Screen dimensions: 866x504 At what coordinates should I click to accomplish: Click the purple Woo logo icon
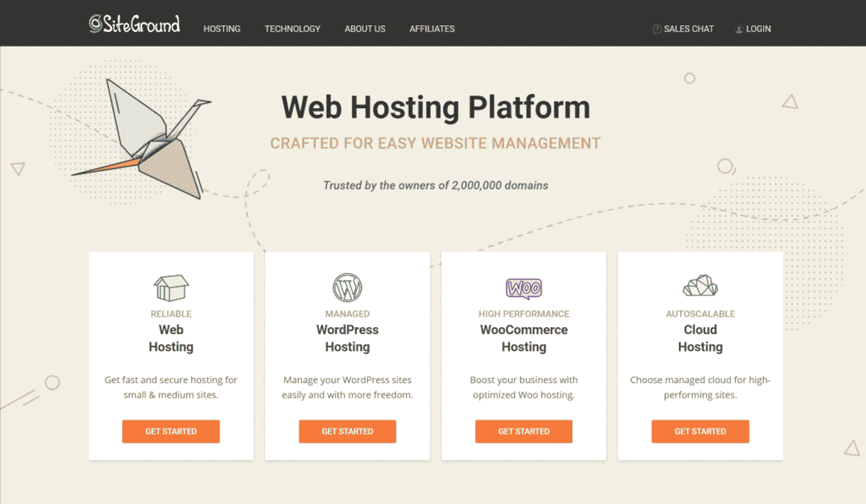click(x=523, y=287)
